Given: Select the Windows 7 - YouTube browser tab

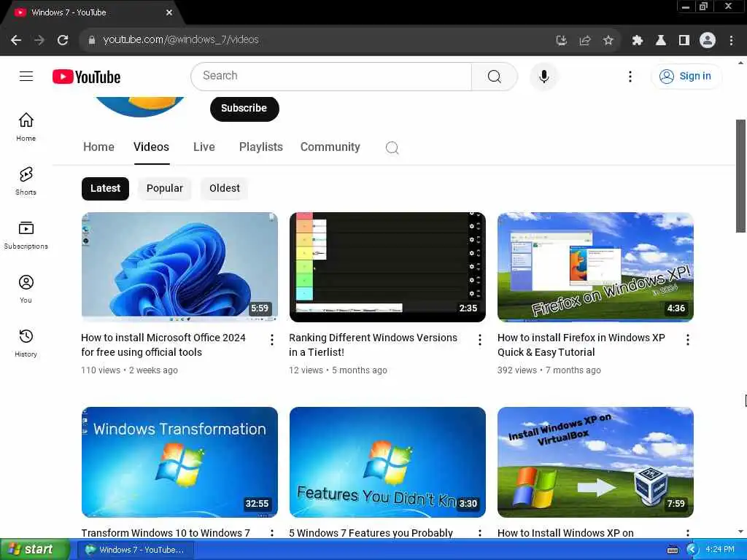Looking at the screenshot, I should 90,13.
